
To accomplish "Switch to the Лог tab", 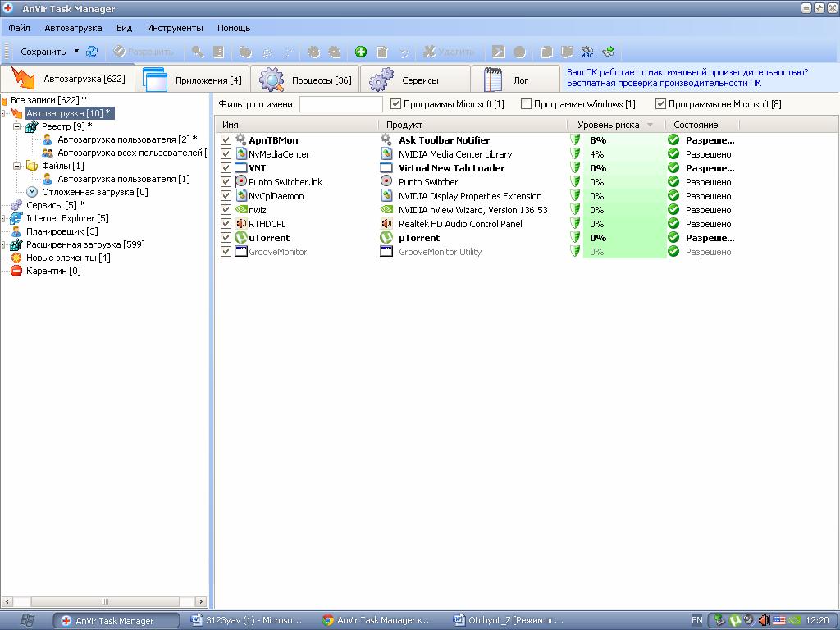I will pos(517,80).
